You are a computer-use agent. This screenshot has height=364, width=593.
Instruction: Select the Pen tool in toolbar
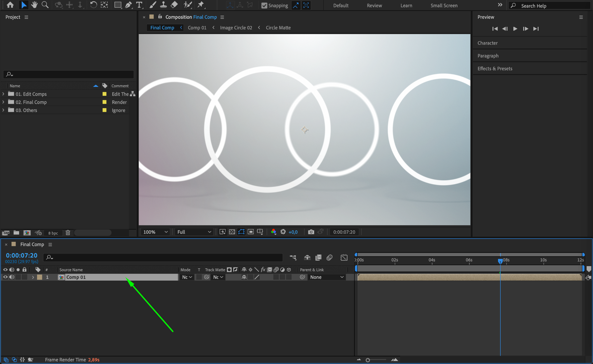[x=128, y=5]
